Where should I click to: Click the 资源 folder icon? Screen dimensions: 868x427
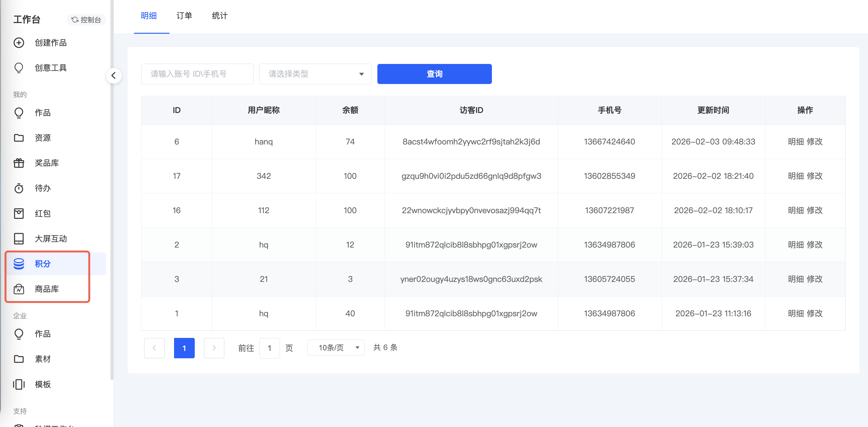[x=19, y=138]
